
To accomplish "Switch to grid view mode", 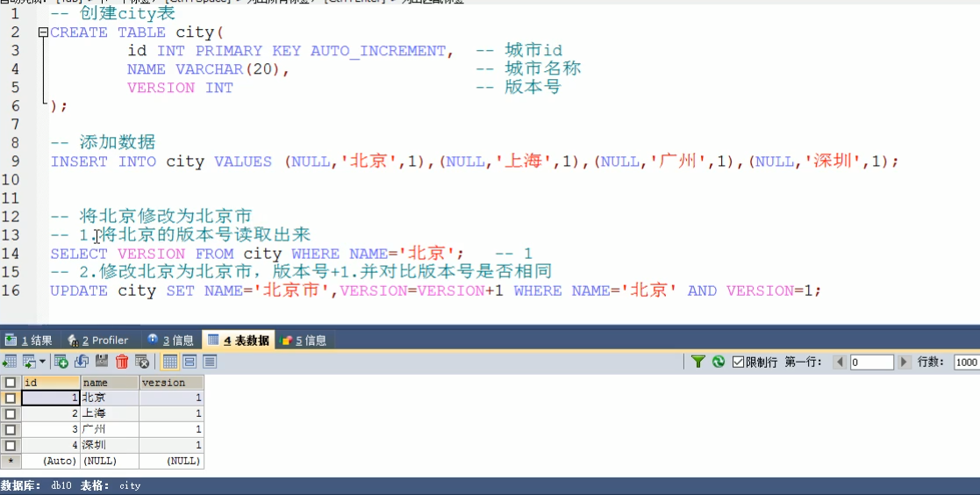I will 169,362.
